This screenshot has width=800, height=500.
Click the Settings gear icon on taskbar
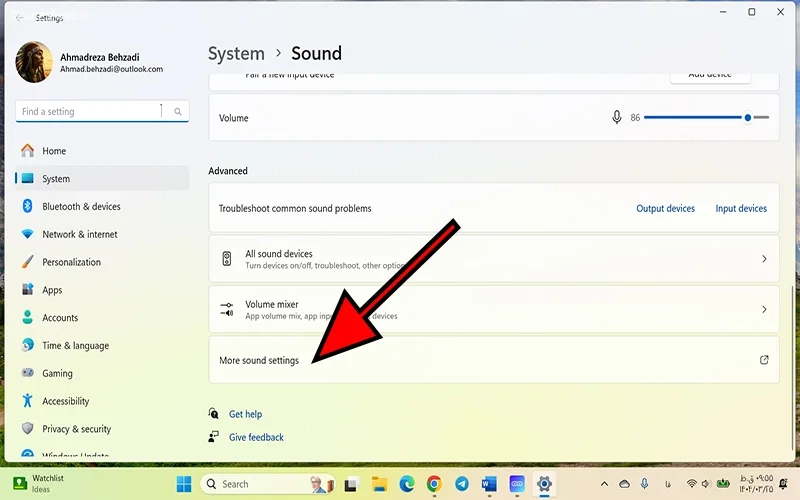544,484
